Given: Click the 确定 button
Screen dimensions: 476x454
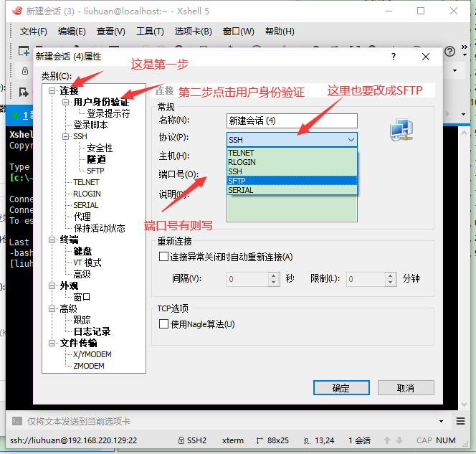Looking at the screenshot, I should click(341, 388).
